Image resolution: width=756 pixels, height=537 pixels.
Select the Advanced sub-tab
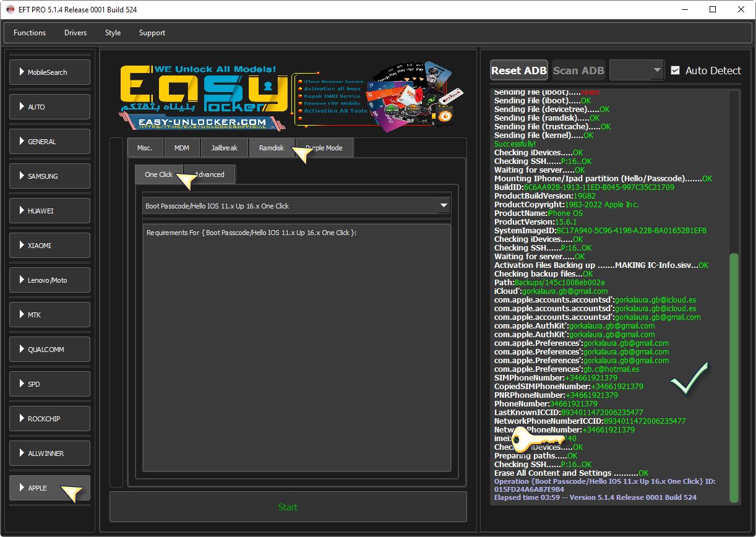pyautogui.click(x=210, y=174)
